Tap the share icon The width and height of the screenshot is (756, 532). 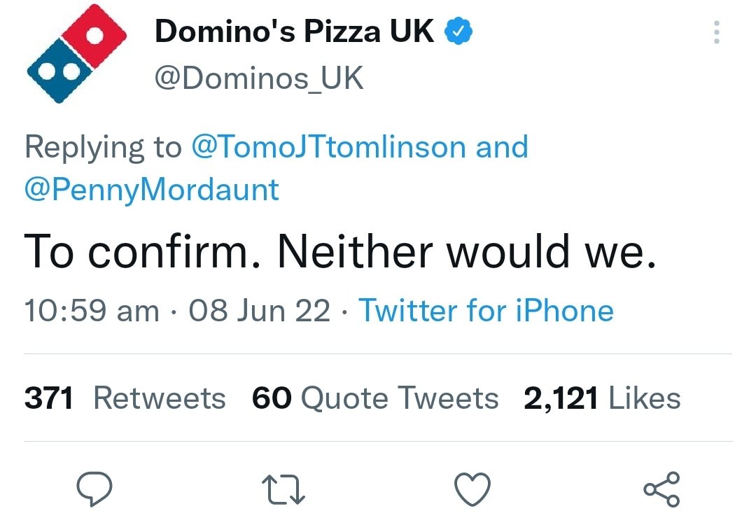[661, 489]
